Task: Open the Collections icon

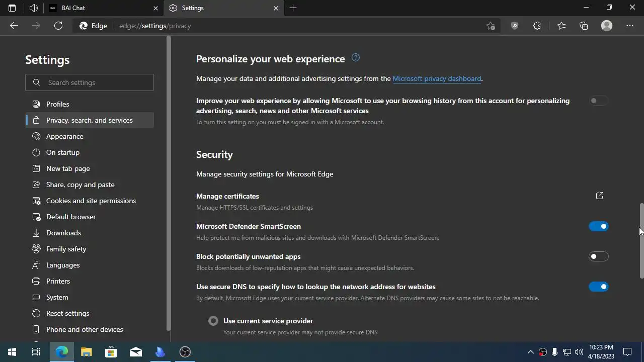Action: [x=584, y=26]
